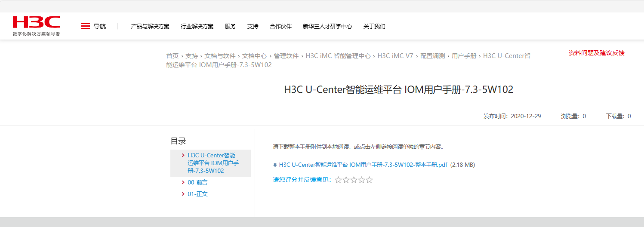Select H3C U-Center IOM用户手册 entry in 目录
This screenshot has width=644, height=227.
213,163
